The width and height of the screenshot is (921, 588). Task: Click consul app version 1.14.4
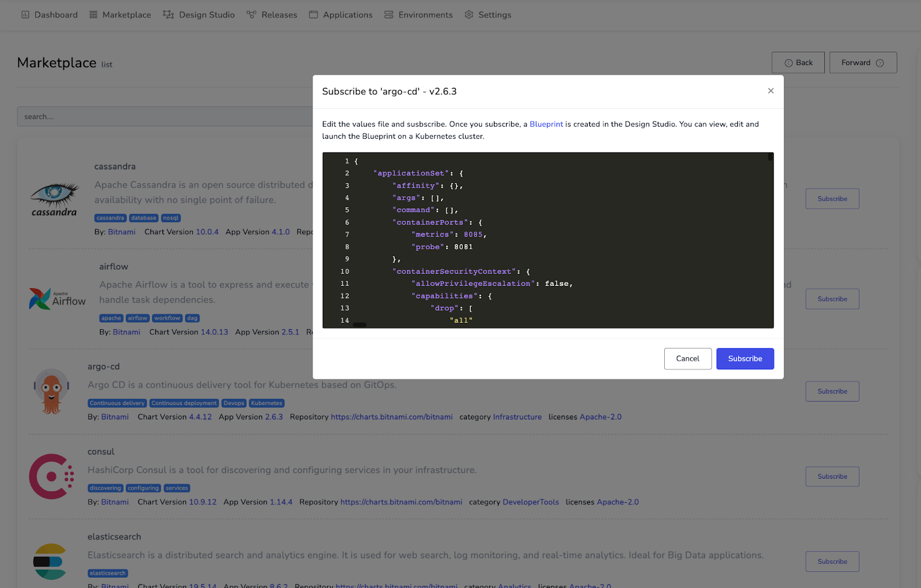281,502
